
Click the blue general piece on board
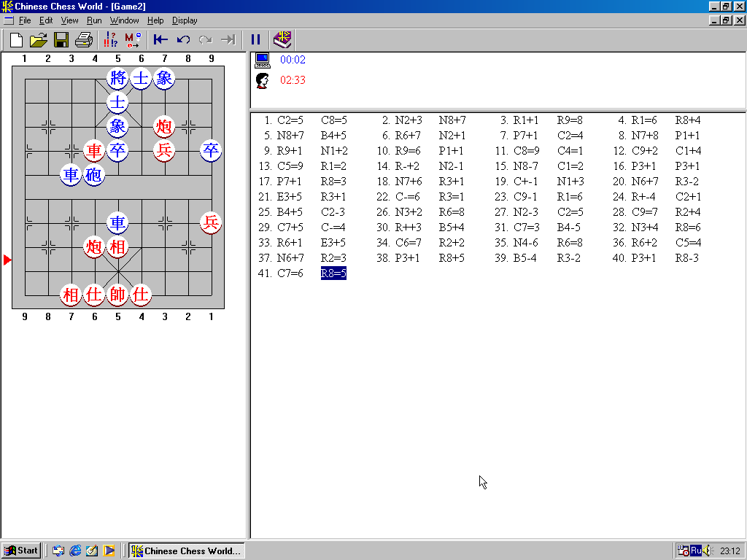point(117,78)
